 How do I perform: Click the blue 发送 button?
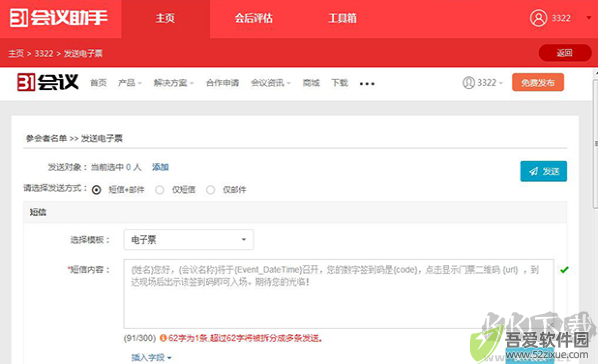543,171
